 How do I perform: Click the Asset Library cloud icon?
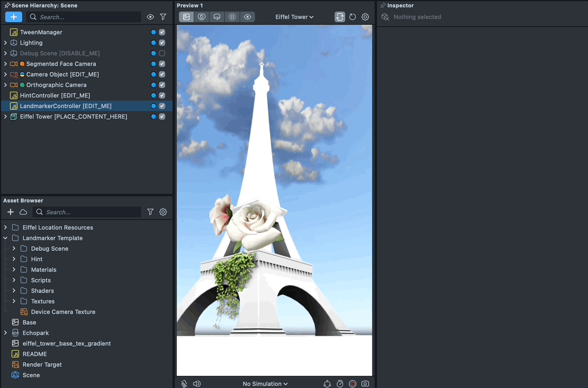click(23, 212)
